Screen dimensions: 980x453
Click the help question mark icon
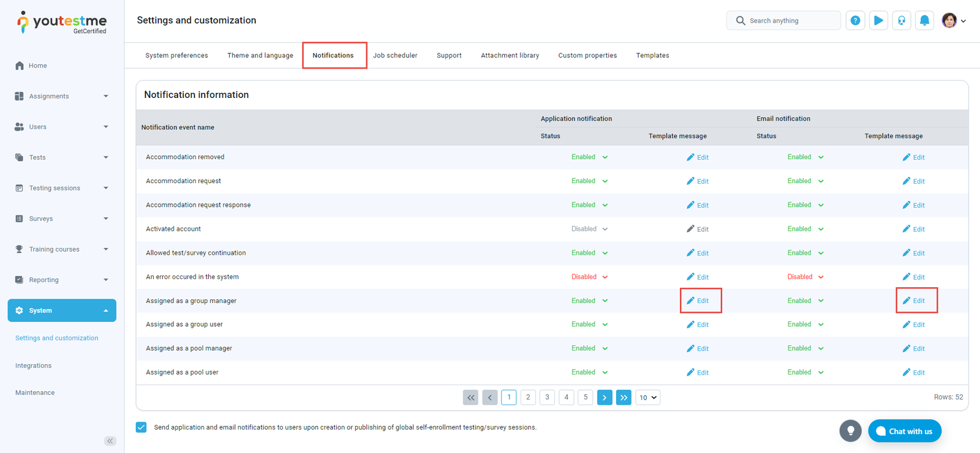[855, 21]
